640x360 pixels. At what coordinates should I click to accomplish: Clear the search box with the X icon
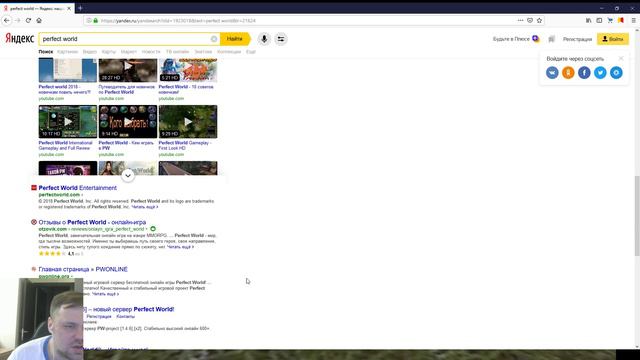click(214, 39)
